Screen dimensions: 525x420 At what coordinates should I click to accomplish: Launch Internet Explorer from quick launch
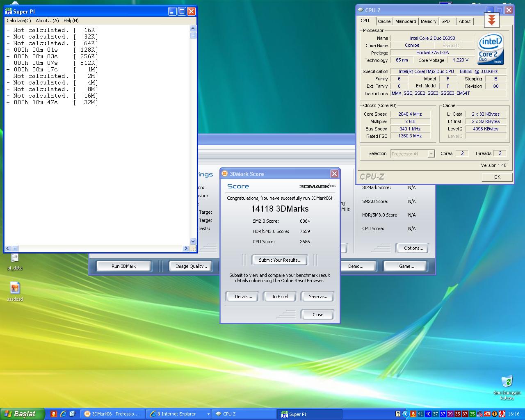[x=63, y=414]
